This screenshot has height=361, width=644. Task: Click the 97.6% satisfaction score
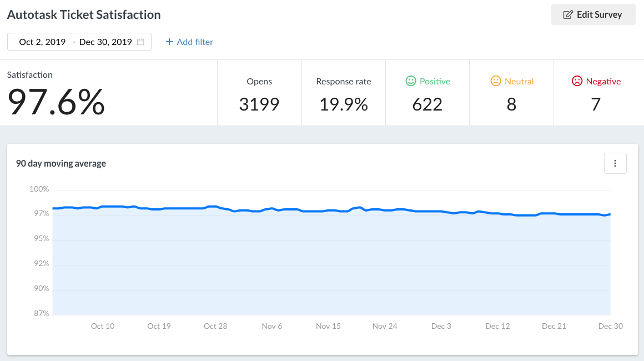tap(56, 102)
